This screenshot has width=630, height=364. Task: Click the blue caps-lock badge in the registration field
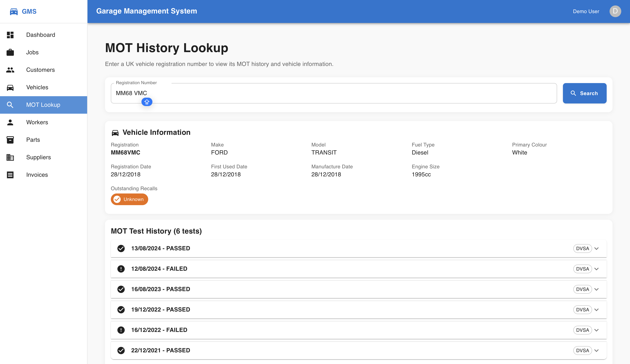coord(147,102)
